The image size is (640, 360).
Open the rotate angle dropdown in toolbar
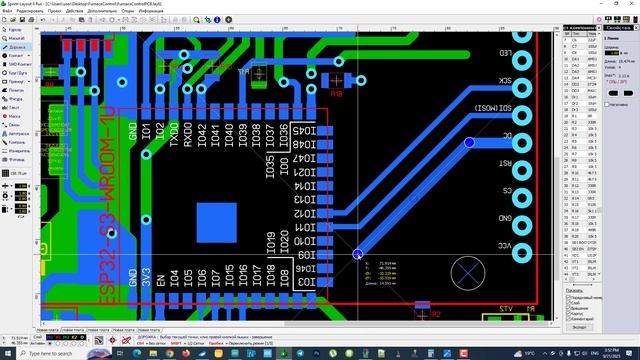tap(118, 20)
